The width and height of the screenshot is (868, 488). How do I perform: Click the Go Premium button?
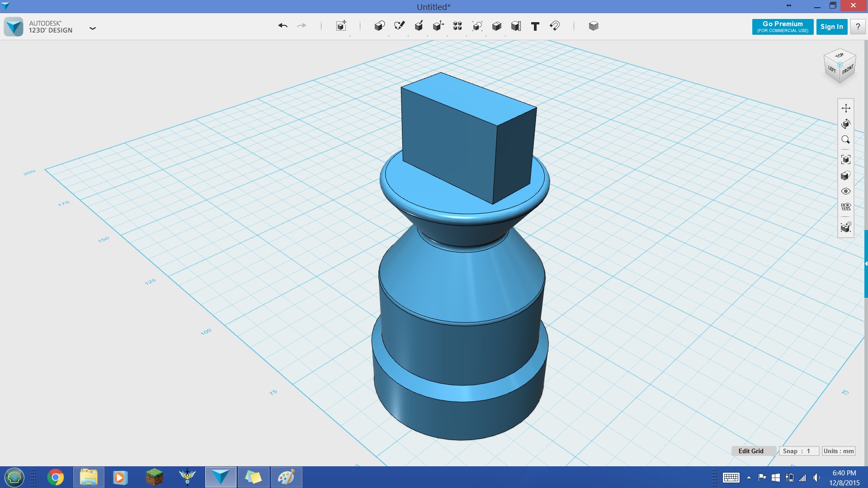click(x=782, y=26)
